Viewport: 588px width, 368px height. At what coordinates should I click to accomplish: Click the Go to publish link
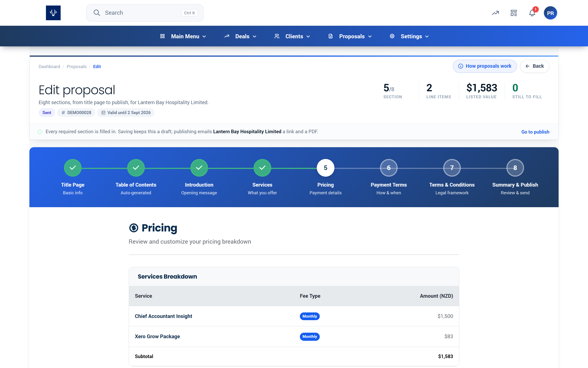(535, 132)
